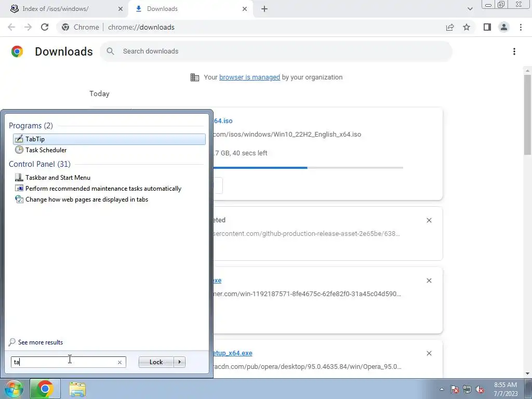
Task: Click the Chrome logo beside Downloads
Action: (x=17, y=51)
